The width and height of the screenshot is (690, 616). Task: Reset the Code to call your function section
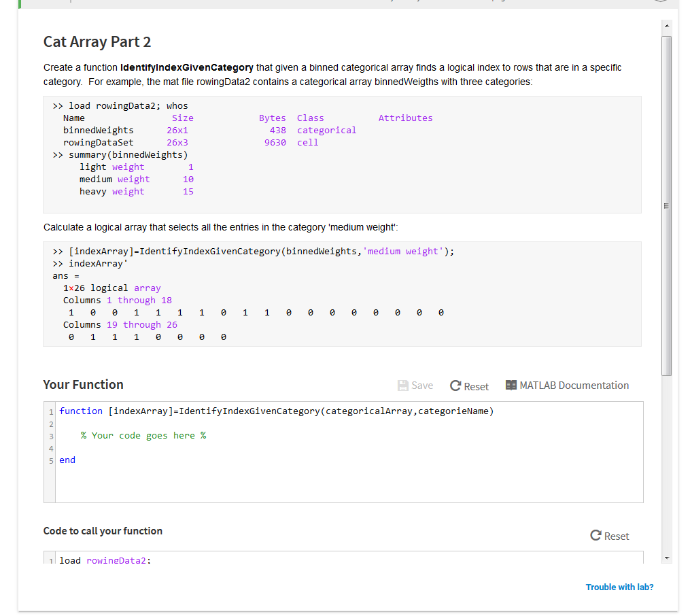point(610,536)
